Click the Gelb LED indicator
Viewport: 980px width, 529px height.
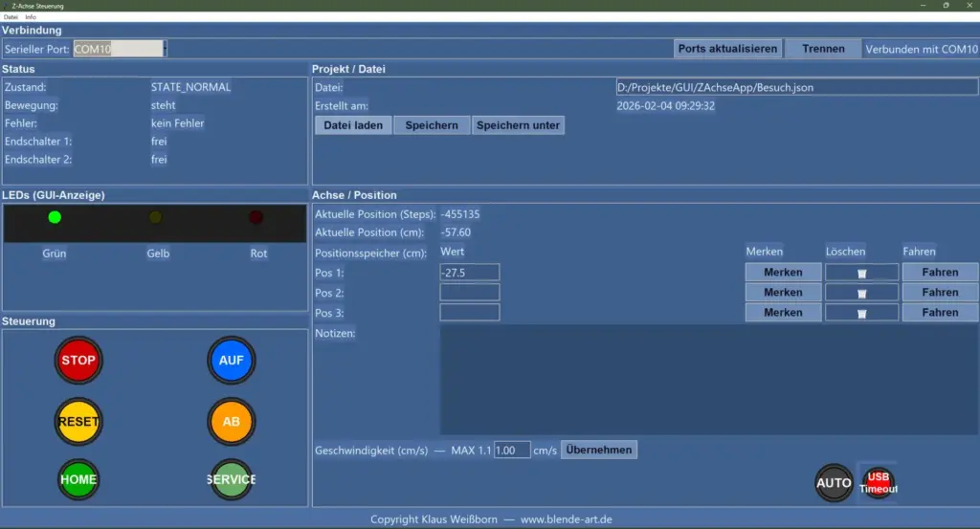click(x=156, y=217)
